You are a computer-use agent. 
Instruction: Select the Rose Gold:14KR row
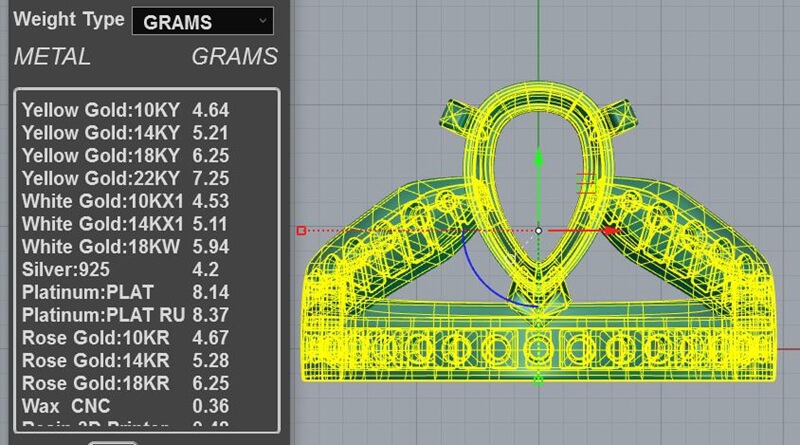pos(126,361)
